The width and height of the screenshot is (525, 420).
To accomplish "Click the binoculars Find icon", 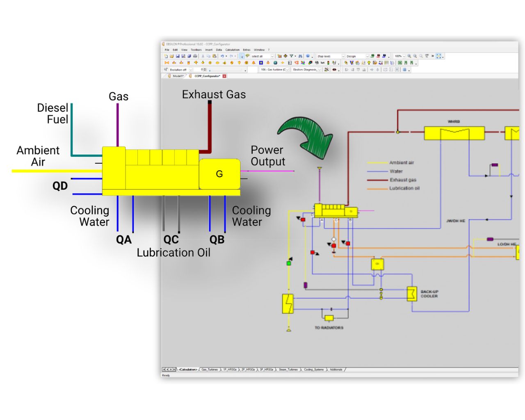I will tap(301, 56).
